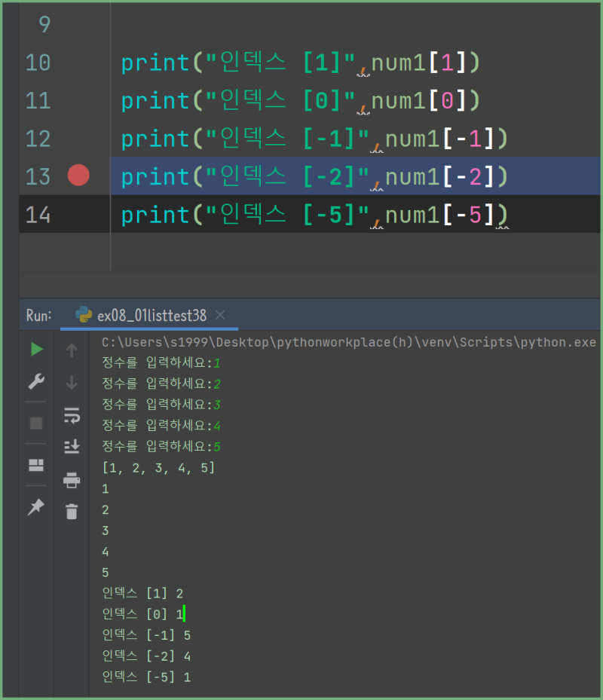The width and height of the screenshot is (603, 700).
Task: Select the green Run arrow in the sidebar
Action: point(35,349)
